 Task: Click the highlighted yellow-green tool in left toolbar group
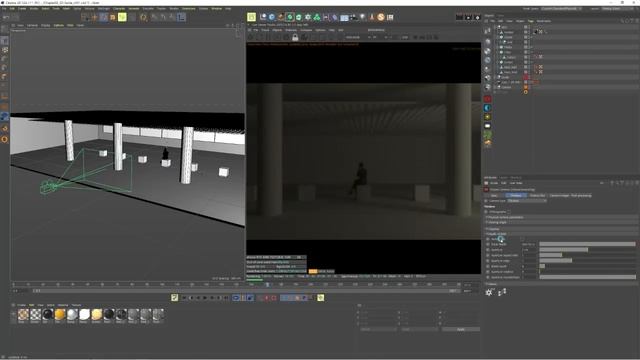tap(122, 17)
